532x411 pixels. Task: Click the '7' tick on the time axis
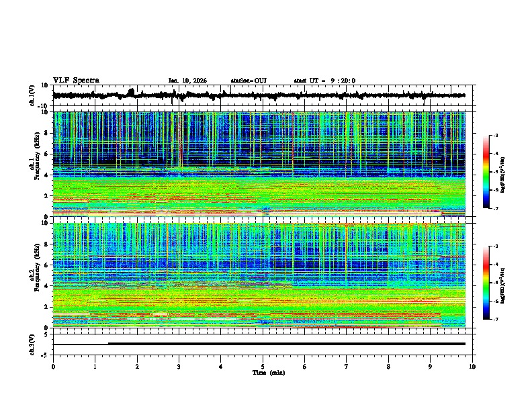pyautogui.click(x=347, y=367)
